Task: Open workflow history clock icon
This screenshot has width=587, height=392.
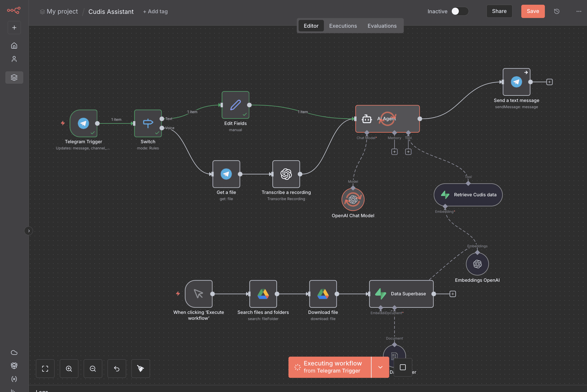Action: (557, 11)
